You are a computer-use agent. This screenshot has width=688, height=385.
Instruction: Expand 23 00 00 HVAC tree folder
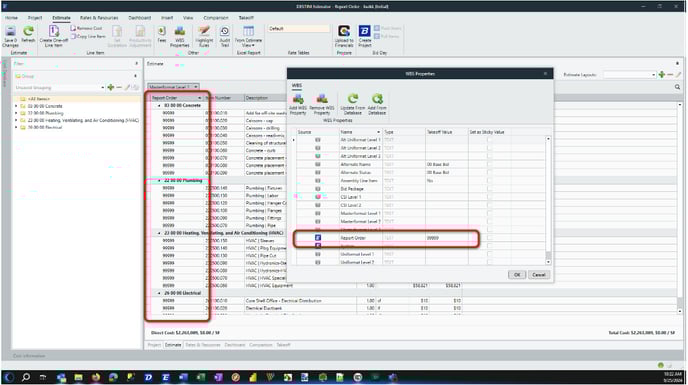tap(16, 120)
